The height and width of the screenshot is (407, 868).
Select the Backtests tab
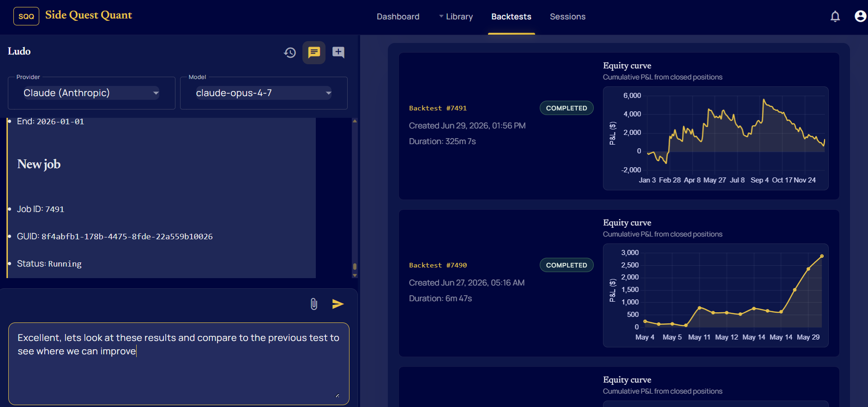point(511,17)
